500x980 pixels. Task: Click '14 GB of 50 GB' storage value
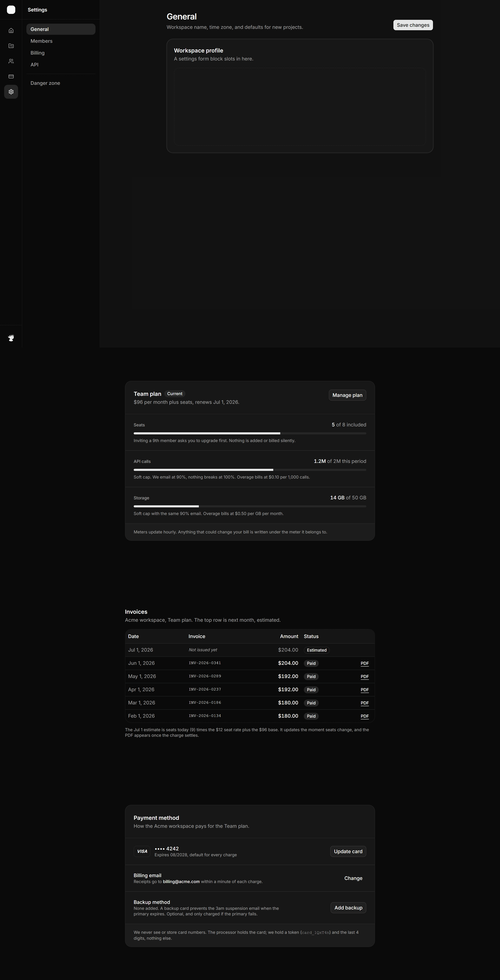[348, 498]
